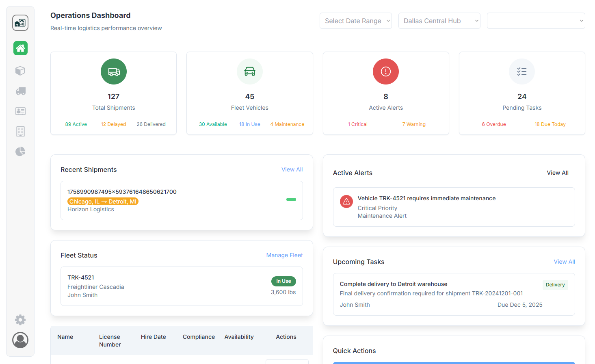Viewport: 595px width, 364px height.
Task: Select the TRK-4521 fleet status card
Action: [182, 286]
